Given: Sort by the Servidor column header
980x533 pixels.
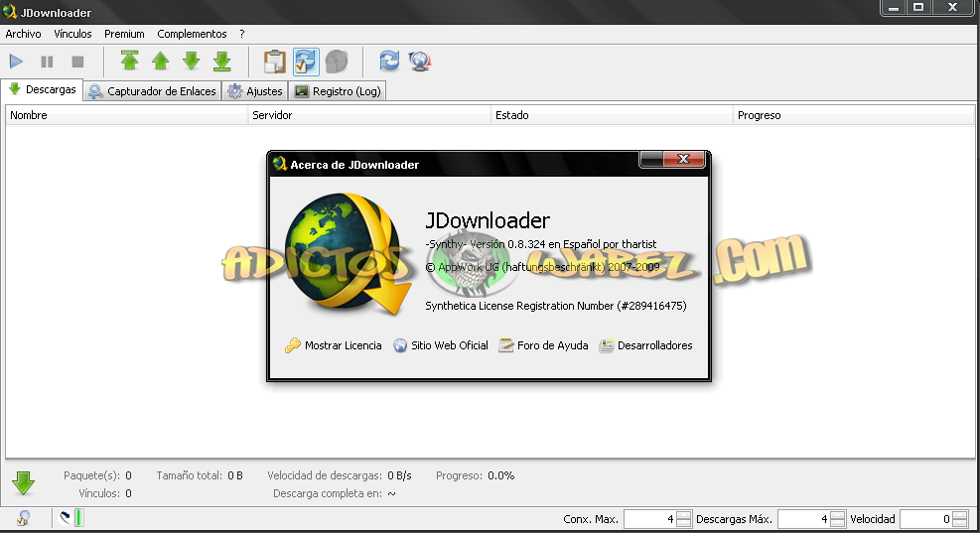Looking at the screenshot, I should (369, 115).
